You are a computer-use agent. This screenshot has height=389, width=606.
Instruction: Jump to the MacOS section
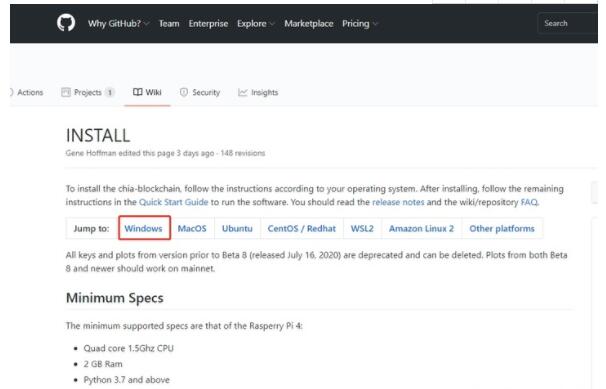click(x=192, y=228)
